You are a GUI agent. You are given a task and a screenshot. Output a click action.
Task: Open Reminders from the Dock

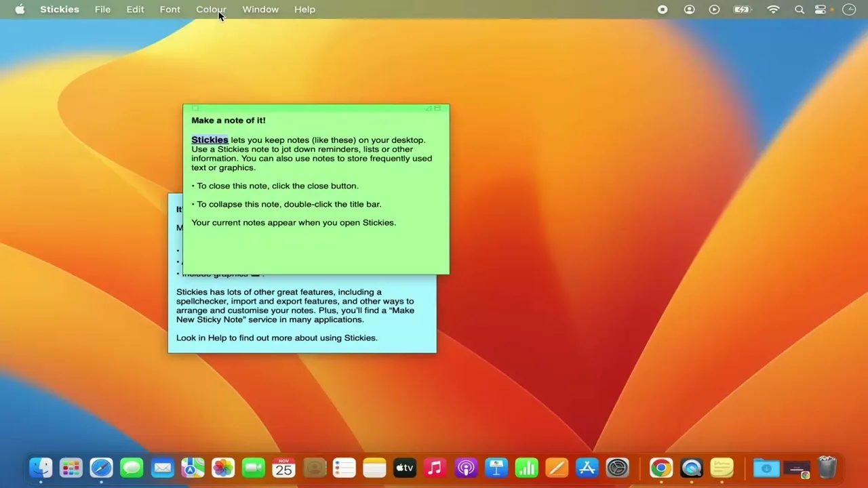[344, 468]
